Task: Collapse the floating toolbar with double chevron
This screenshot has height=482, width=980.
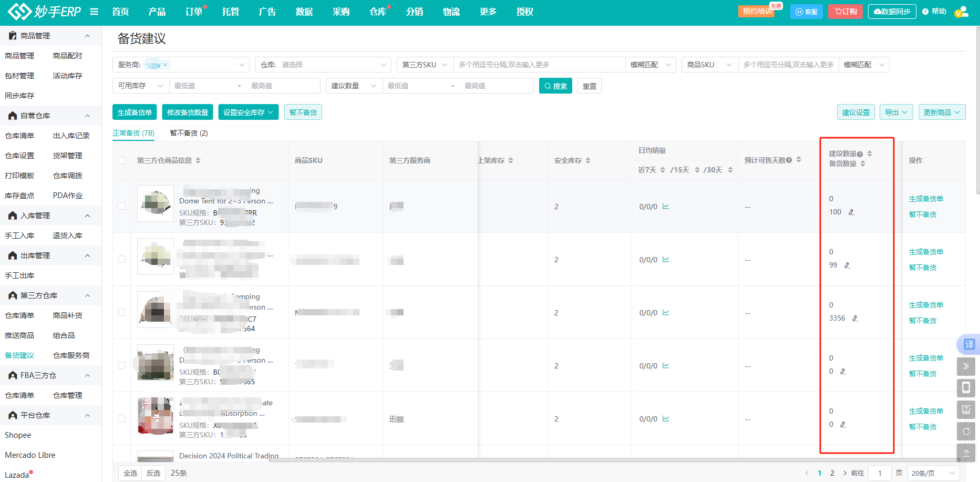Action: [966, 366]
